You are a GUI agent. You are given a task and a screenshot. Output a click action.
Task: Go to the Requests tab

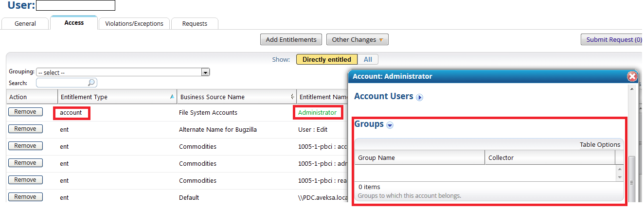point(195,23)
